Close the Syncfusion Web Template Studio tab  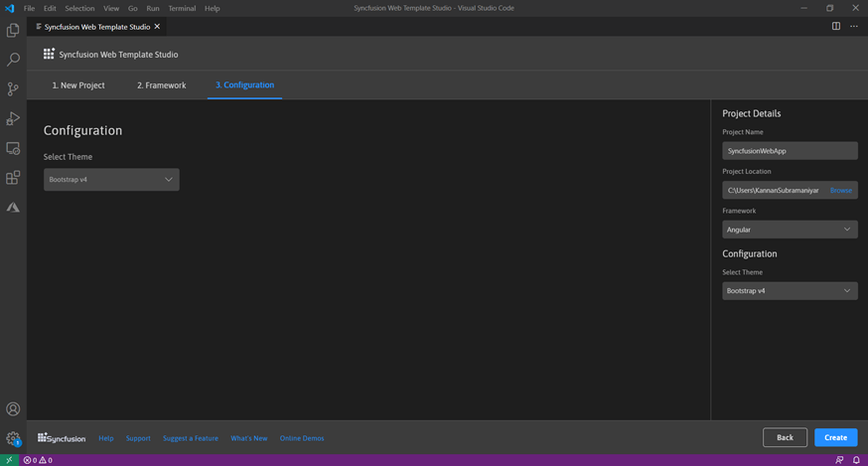157,27
